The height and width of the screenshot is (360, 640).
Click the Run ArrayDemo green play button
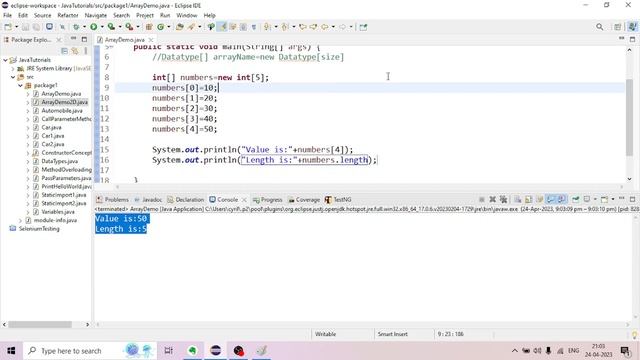tap(93, 27)
